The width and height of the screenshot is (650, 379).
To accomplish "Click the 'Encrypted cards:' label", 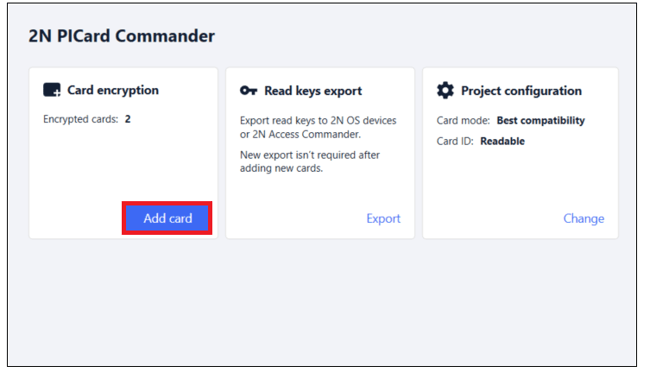I will pos(80,119).
